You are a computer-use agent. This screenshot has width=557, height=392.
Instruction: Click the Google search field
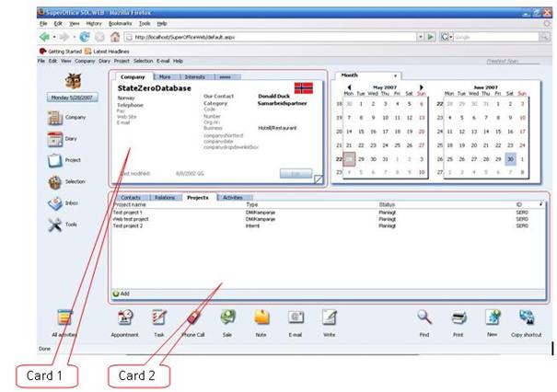(496, 37)
